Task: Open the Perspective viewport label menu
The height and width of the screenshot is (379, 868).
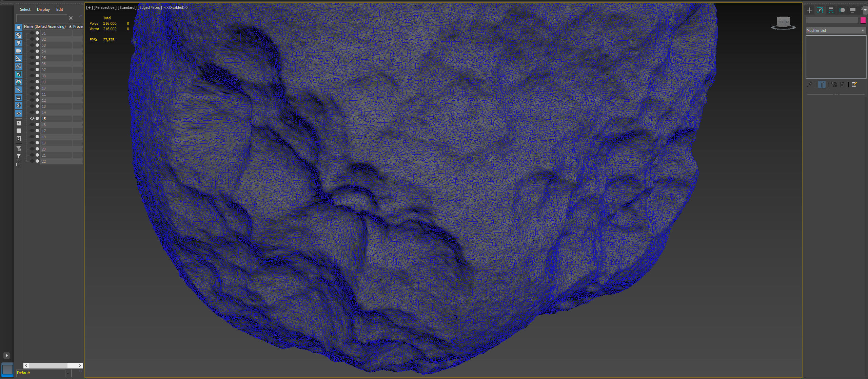Action: coord(105,7)
